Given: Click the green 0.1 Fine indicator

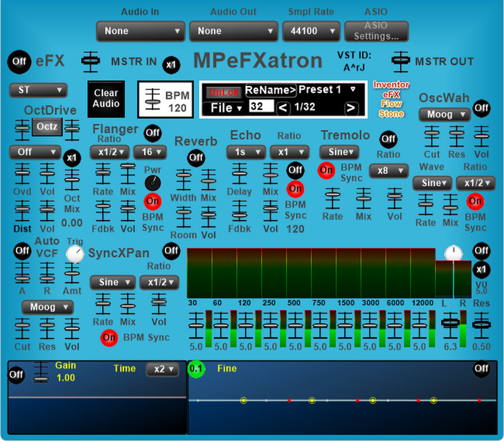Looking at the screenshot, I should (196, 369).
